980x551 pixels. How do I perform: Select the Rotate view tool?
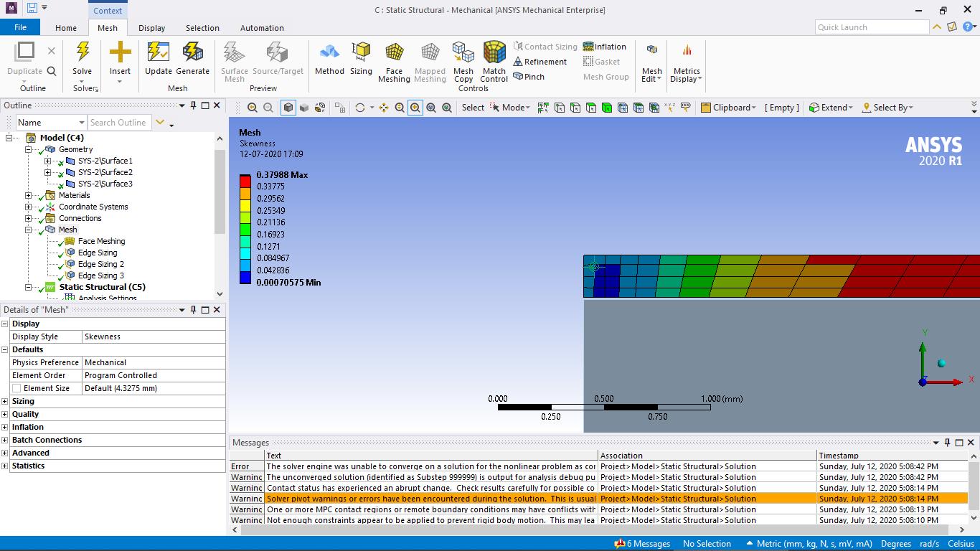pos(360,108)
